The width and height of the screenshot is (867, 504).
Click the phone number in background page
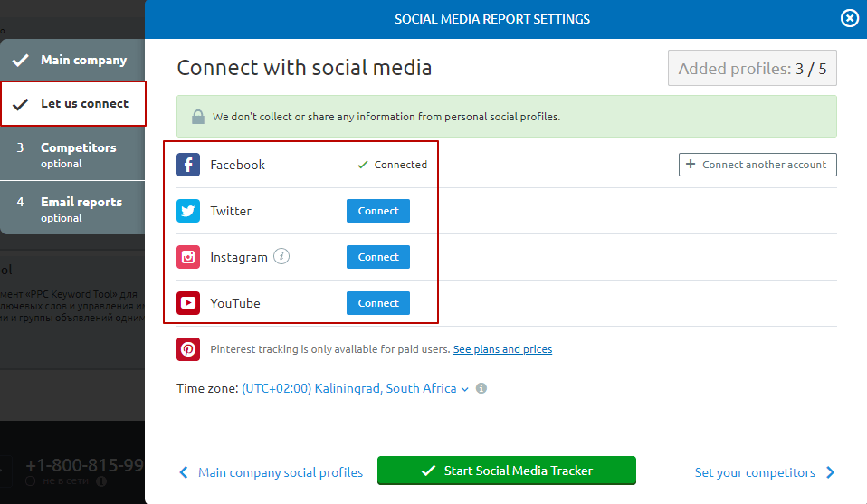tap(84, 465)
